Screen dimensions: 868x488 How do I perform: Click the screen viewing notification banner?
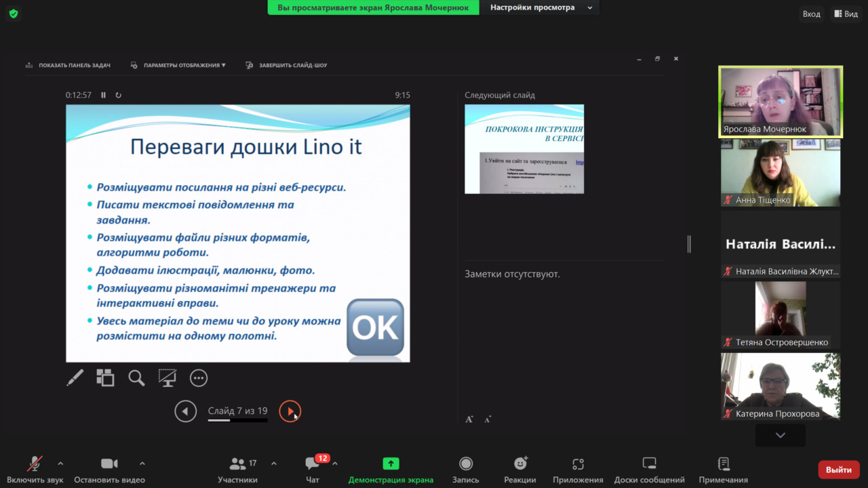coord(373,7)
